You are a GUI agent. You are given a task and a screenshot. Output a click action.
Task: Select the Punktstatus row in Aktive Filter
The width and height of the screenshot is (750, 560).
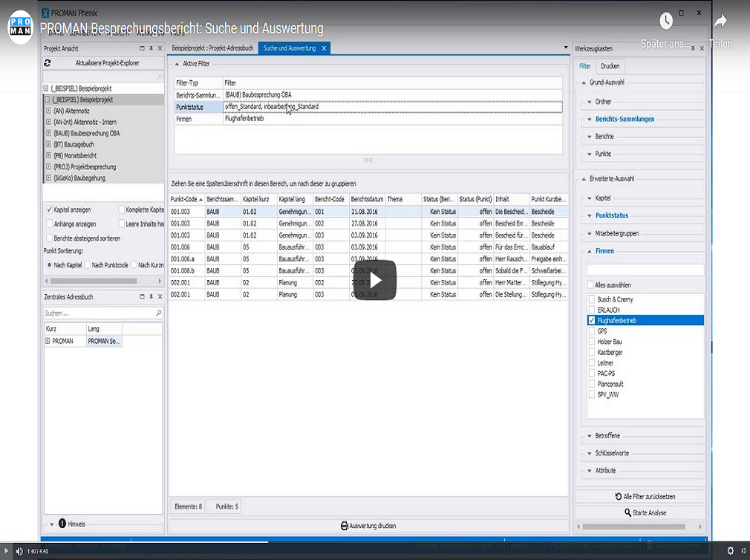point(368,107)
